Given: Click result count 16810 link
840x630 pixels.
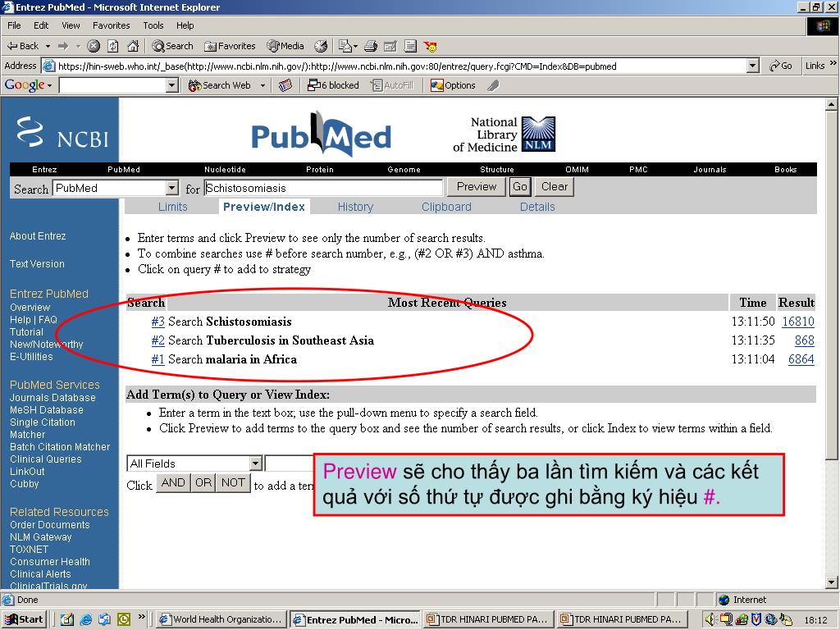Looking at the screenshot, I should pyautogui.click(x=797, y=322).
